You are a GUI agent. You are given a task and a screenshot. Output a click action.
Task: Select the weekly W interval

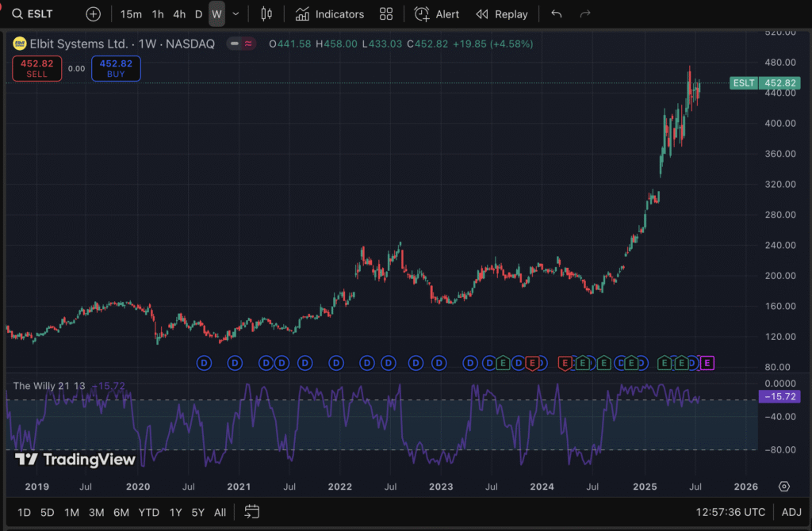point(216,14)
